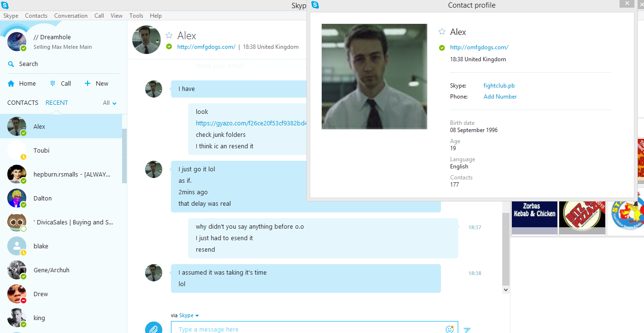Open the DivicaSales conversation
The height and width of the screenshot is (333, 644).
click(x=61, y=222)
